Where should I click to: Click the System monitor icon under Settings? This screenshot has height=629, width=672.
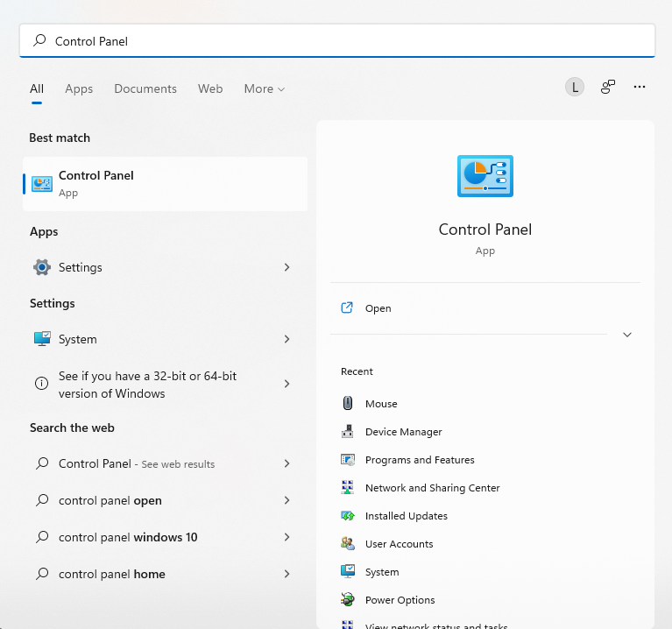[42, 339]
